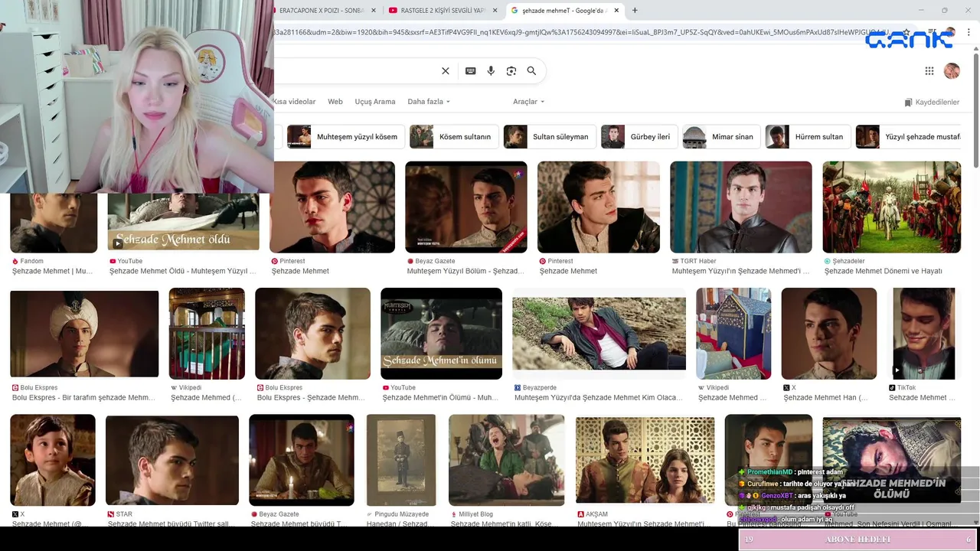The height and width of the screenshot is (551, 980).
Task: Select the Mimar sinan chip
Action: coord(721,136)
